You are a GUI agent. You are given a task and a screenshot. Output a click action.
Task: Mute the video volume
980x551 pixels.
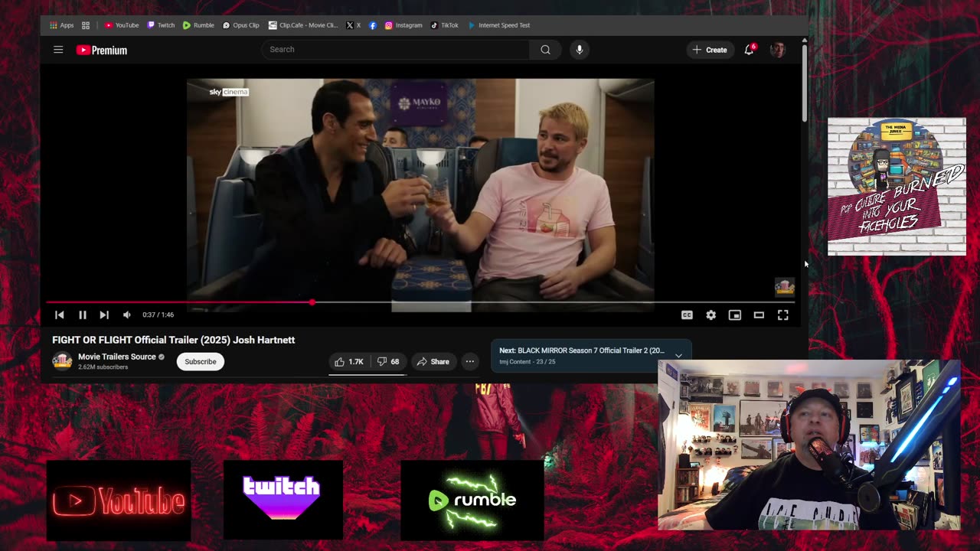tap(127, 315)
